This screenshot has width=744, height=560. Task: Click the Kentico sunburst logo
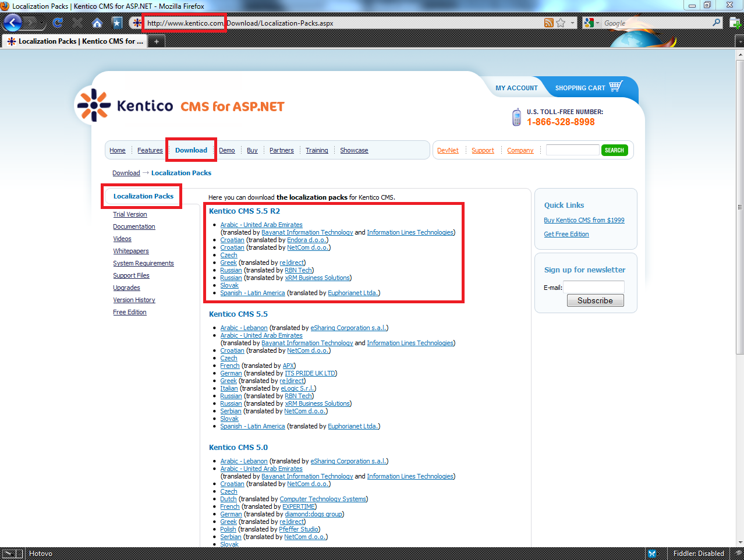tap(94, 105)
